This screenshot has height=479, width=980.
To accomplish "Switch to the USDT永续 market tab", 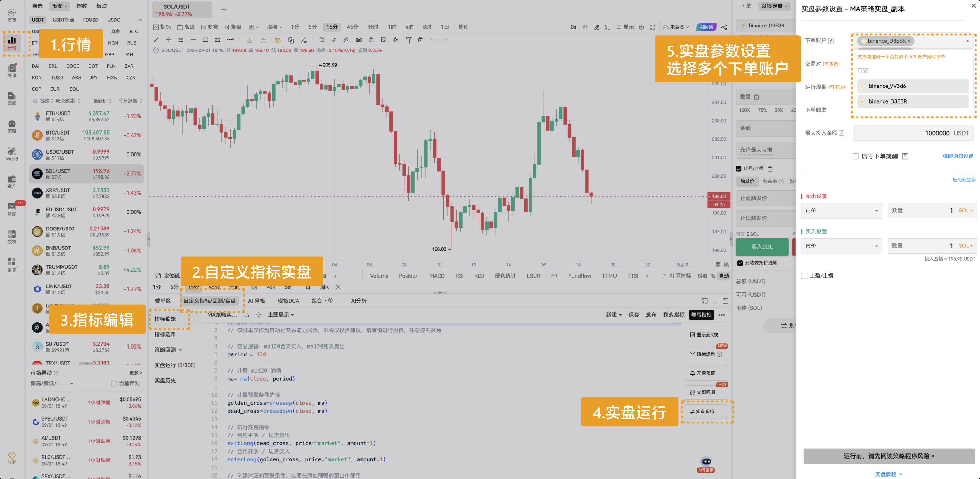I will click(x=63, y=20).
